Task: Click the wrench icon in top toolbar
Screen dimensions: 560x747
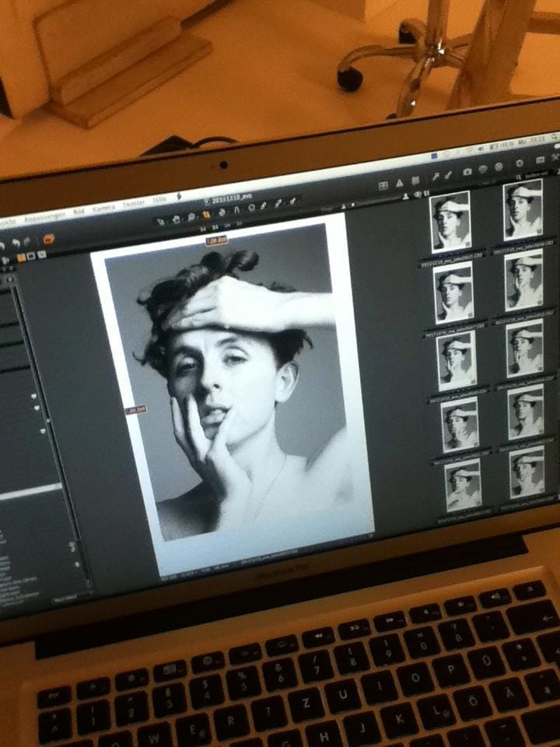Action: [x=436, y=177]
